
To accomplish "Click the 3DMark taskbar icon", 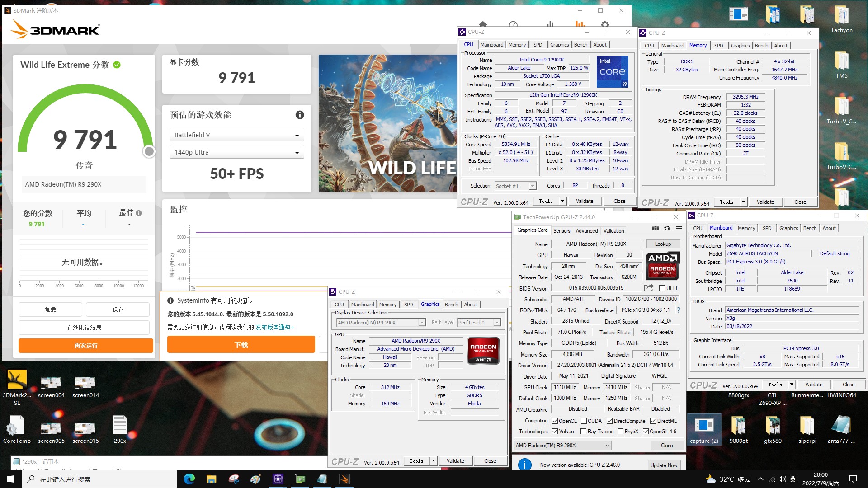I will tap(344, 479).
